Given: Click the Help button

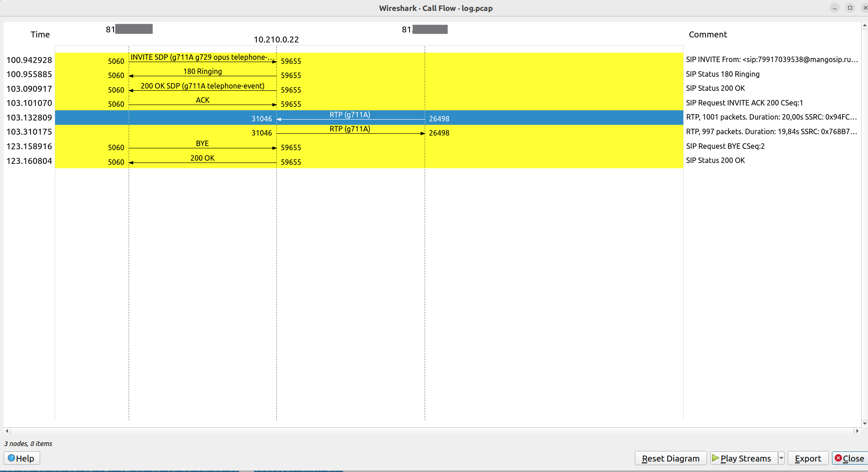Looking at the screenshot, I should click(x=21, y=458).
